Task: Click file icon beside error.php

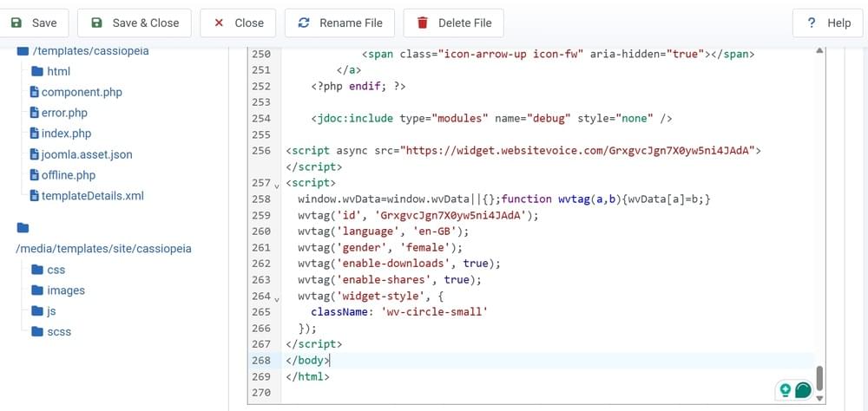Action: tap(35, 113)
